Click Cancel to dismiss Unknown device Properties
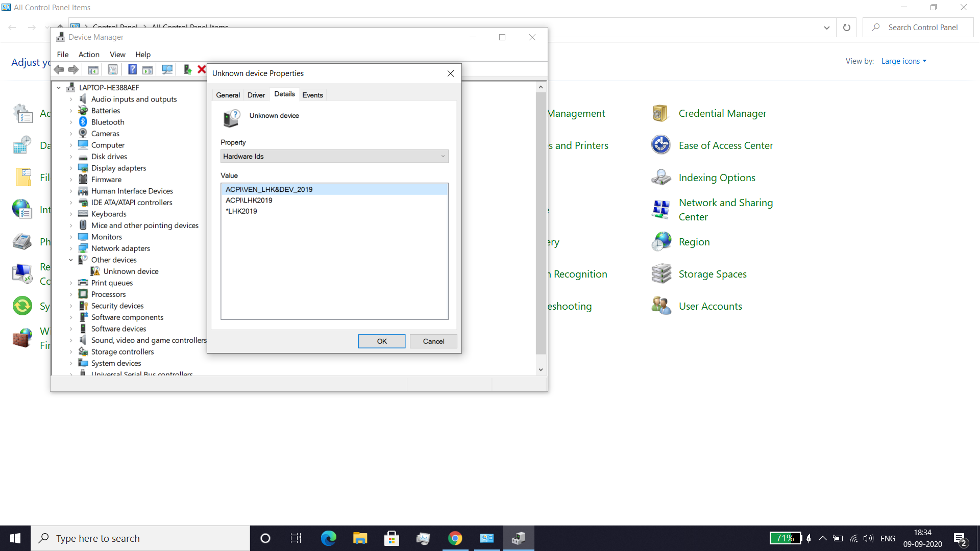980x551 pixels. (x=433, y=341)
